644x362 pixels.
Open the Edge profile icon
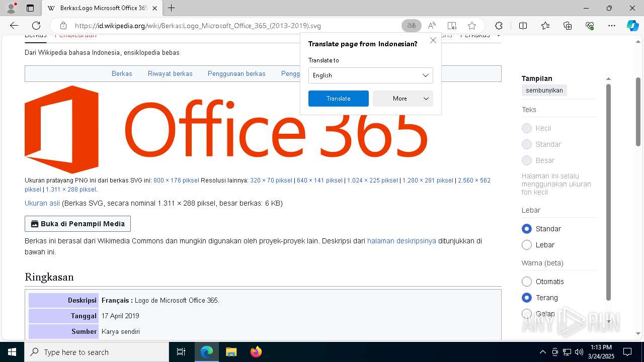tap(11, 8)
